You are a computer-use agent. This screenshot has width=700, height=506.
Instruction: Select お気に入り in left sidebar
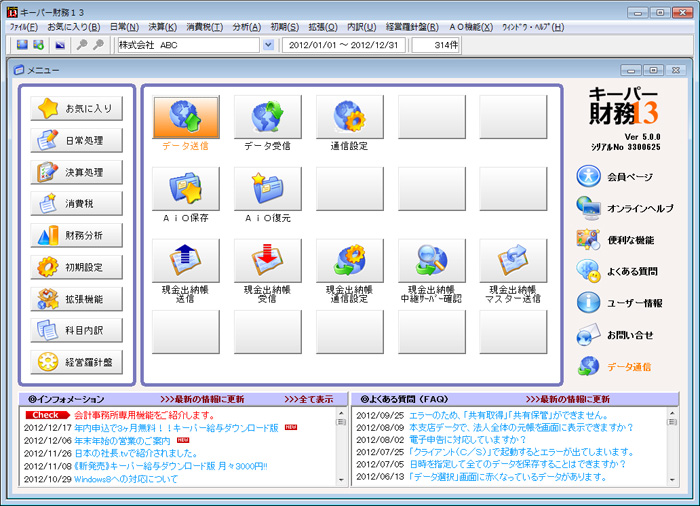[76, 109]
